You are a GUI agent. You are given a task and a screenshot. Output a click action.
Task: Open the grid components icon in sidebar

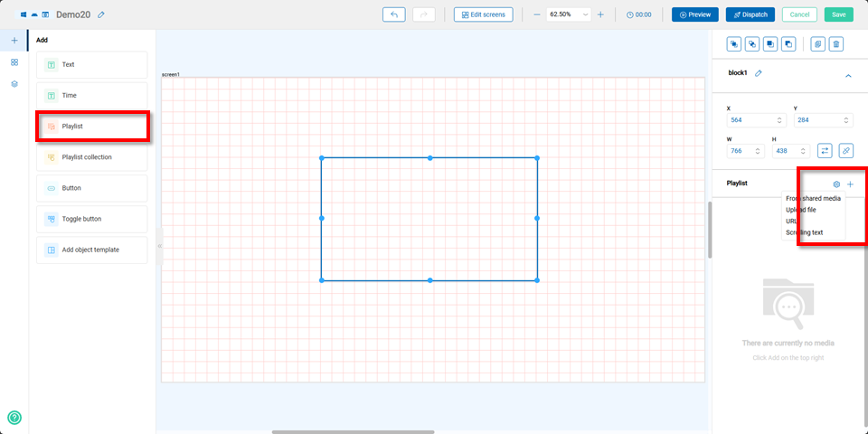click(x=14, y=62)
